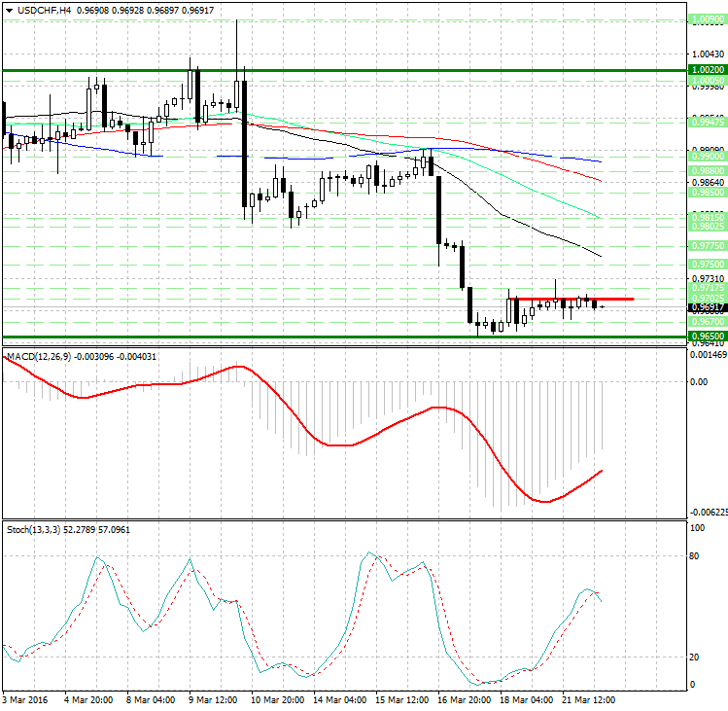
Task: Click the 0.98640 price axis value
Action: (708, 182)
